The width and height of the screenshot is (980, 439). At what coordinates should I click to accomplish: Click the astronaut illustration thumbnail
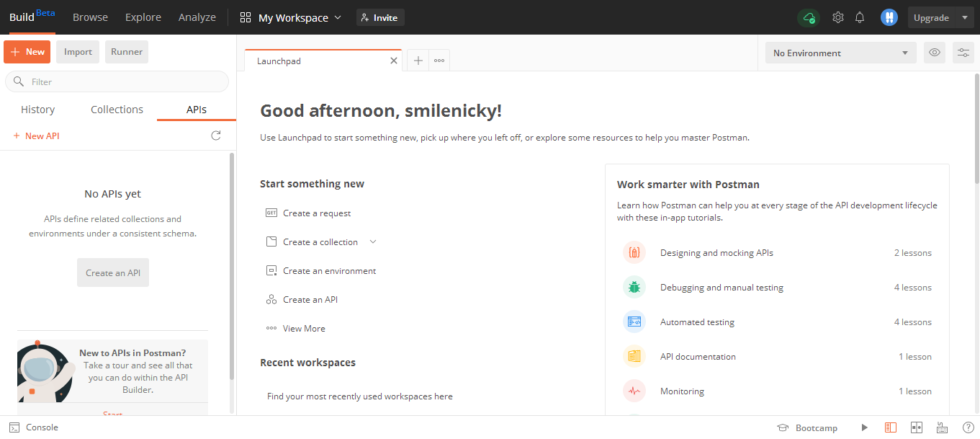tap(45, 371)
